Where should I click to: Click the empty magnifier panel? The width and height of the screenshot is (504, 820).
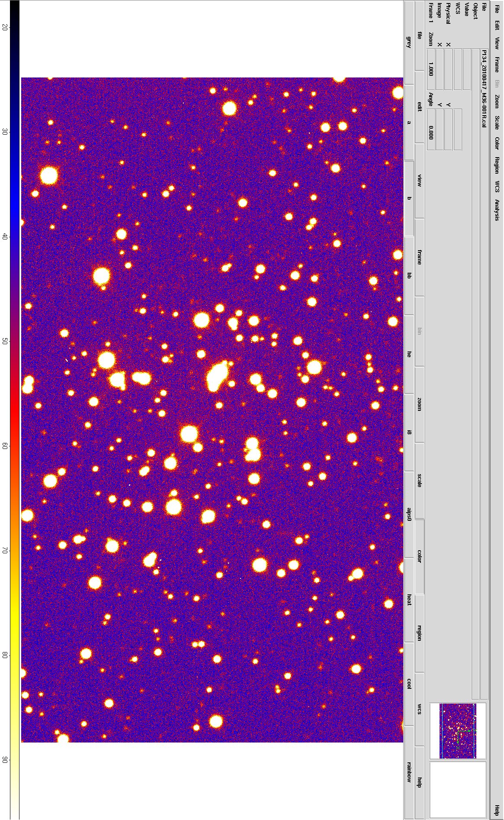point(458,790)
